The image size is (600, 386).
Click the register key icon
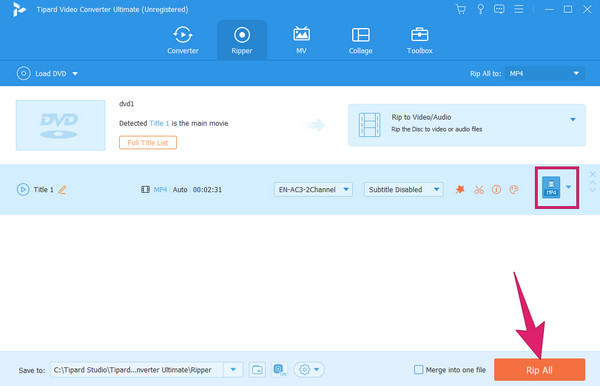(480, 9)
